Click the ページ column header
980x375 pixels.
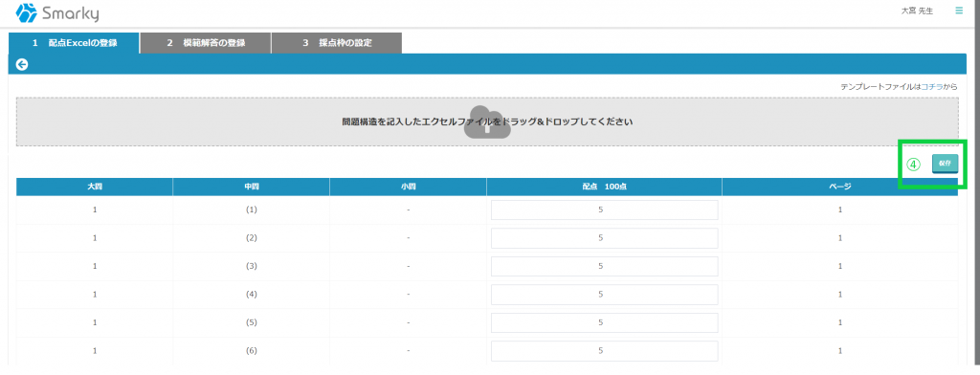840,187
